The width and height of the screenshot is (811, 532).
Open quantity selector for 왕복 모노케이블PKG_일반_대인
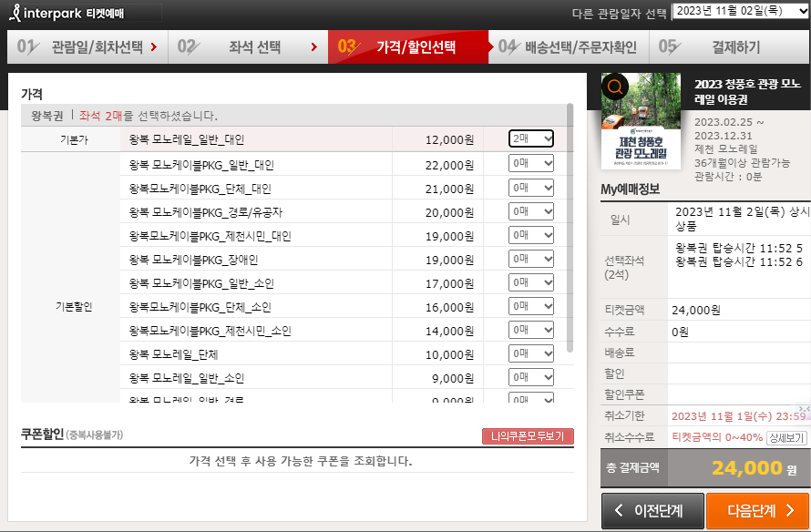(x=531, y=164)
